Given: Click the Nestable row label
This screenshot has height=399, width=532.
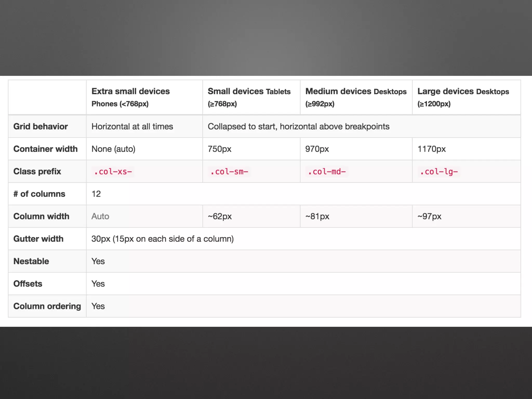Looking at the screenshot, I should point(31,261).
